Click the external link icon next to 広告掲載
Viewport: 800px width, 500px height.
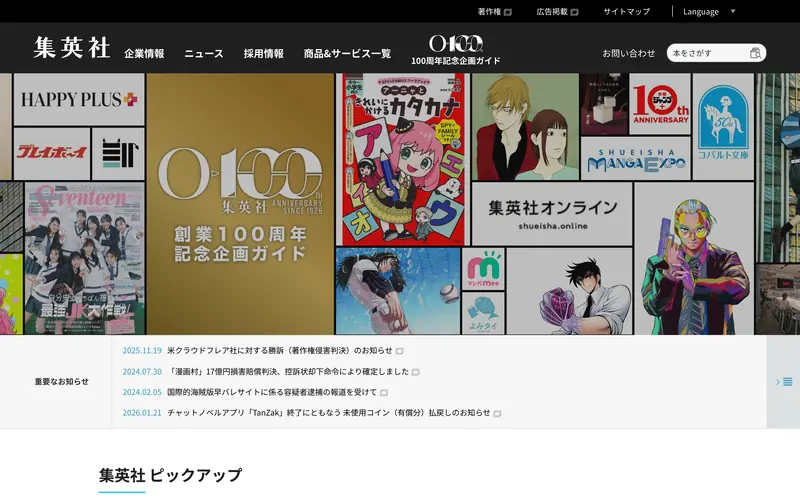tap(574, 12)
